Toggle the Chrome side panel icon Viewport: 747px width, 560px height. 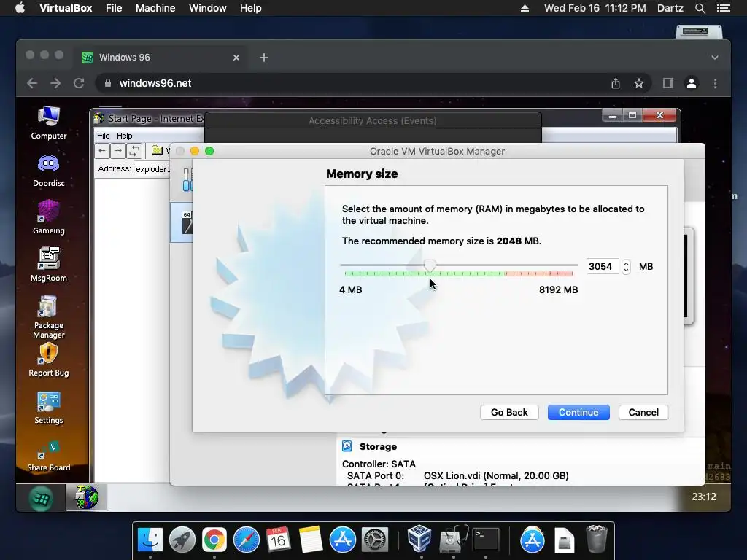(x=668, y=83)
